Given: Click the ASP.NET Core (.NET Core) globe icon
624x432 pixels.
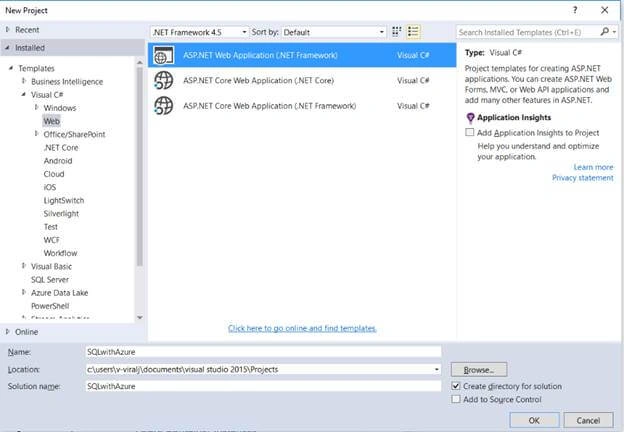Looking at the screenshot, I should click(164, 80).
